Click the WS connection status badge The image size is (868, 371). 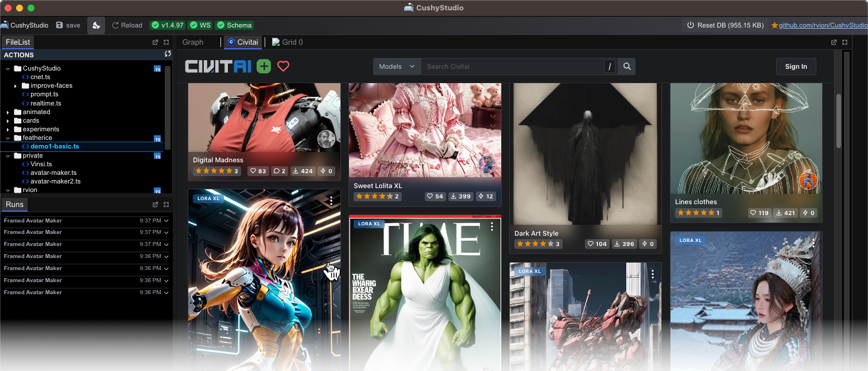pos(200,25)
